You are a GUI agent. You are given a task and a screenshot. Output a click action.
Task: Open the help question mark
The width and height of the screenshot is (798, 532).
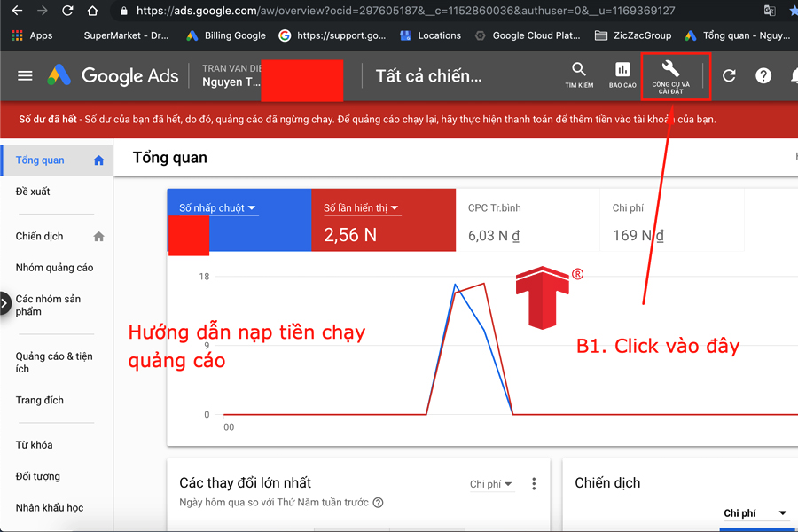[763, 76]
